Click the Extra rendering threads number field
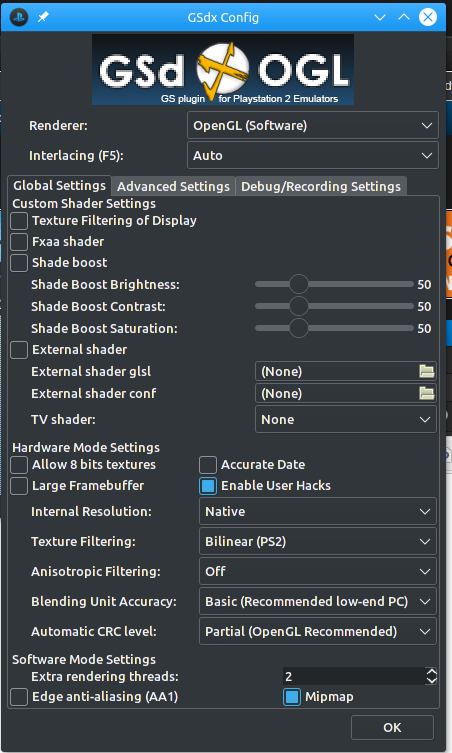The width and height of the screenshot is (452, 753). pyautogui.click(x=354, y=676)
